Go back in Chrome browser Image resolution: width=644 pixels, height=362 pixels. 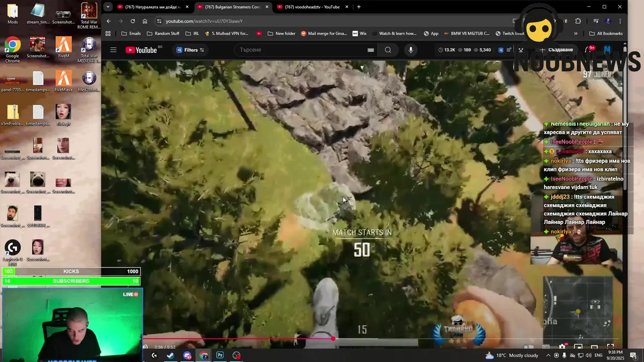(x=109, y=21)
